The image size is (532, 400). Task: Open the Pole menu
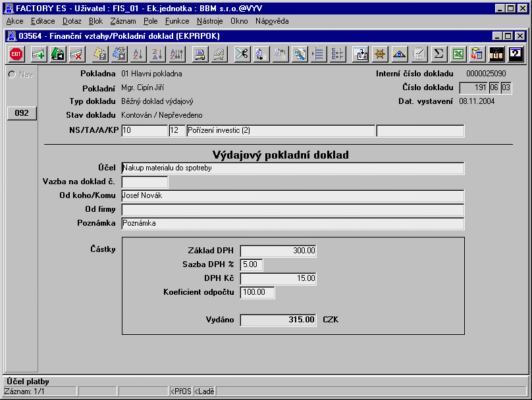[x=150, y=21]
